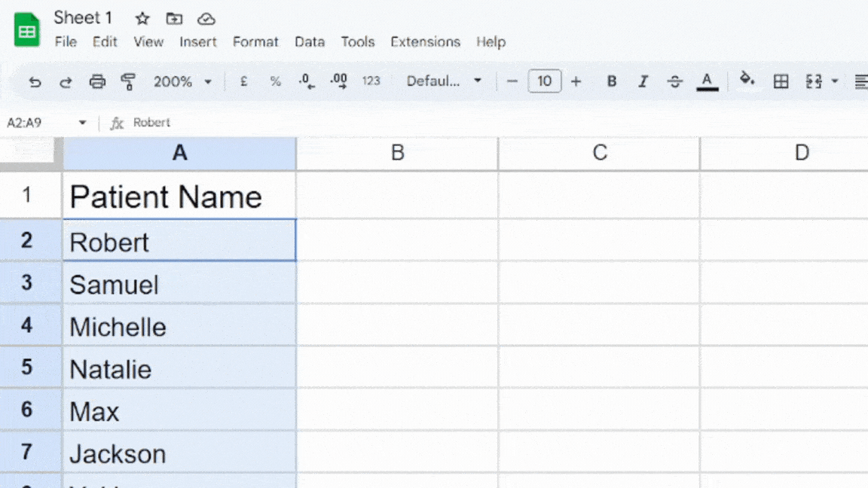Select the Paint format tool
The width and height of the screenshot is (868, 488).
coord(128,81)
